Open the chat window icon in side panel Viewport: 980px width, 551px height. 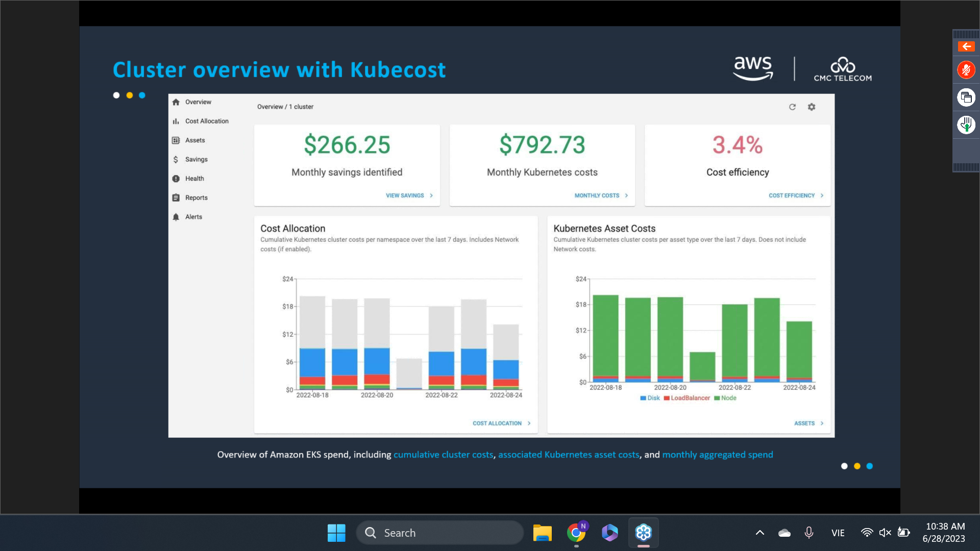[966, 97]
